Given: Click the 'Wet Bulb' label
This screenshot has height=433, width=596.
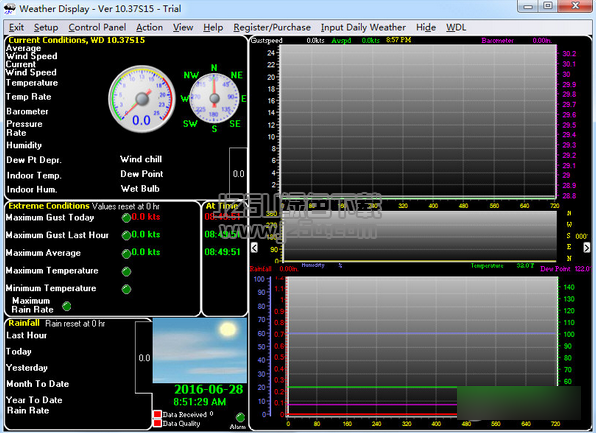Looking at the screenshot, I should coord(140,189).
